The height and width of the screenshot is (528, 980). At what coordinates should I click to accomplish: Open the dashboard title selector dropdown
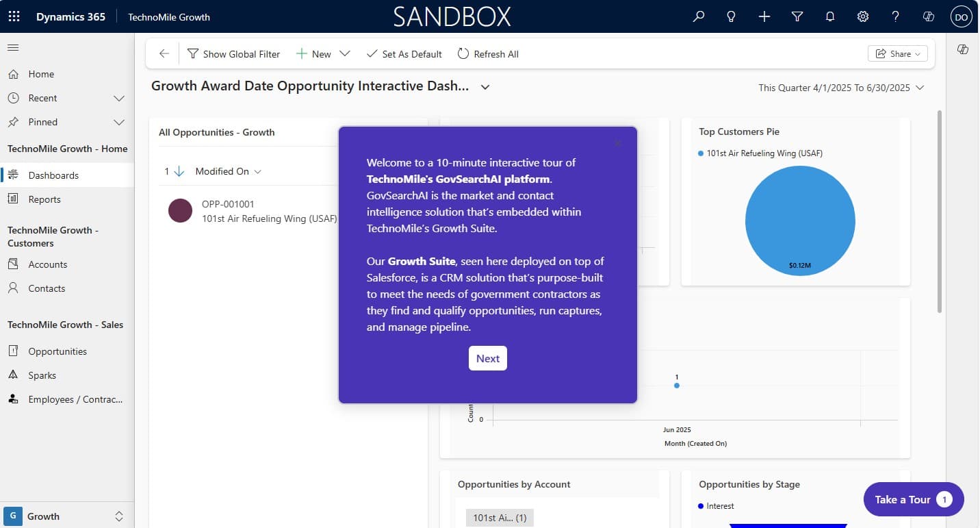tap(485, 87)
